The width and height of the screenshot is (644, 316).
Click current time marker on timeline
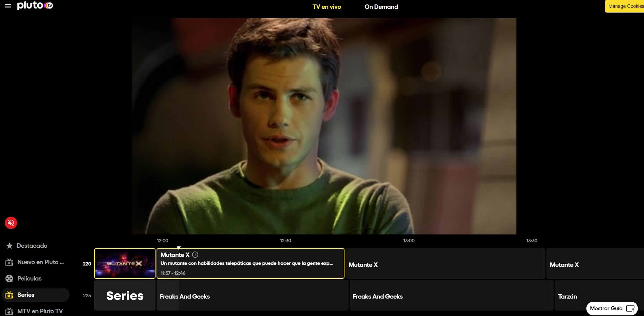pos(178,248)
